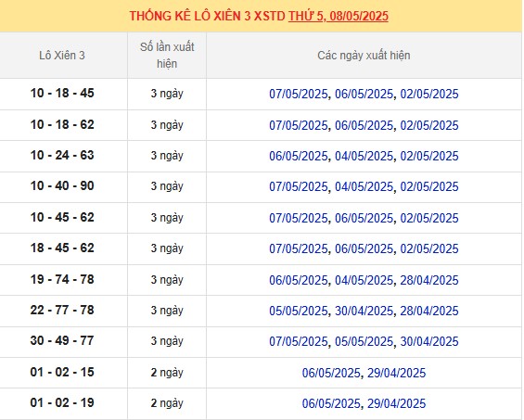Open 02/05/2025 in the 18 - 45 - 62 row
The height and width of the screenshot is (420, 524).
click(429, 248)
